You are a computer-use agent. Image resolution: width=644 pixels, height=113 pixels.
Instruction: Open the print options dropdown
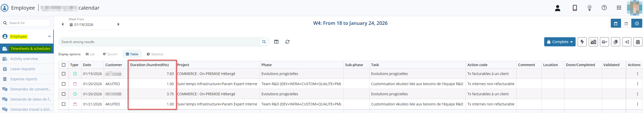(x=604, y=42)
